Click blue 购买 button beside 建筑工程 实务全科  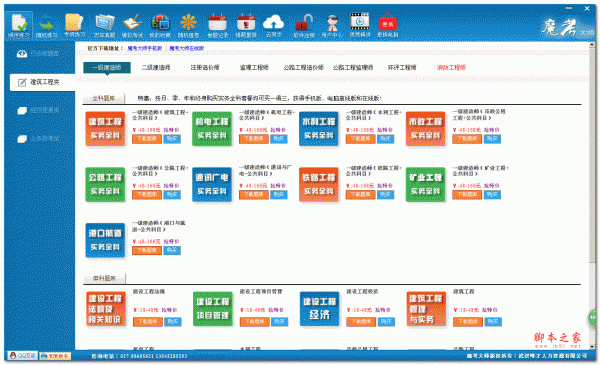pyautogui.click(x=172, y=139)
